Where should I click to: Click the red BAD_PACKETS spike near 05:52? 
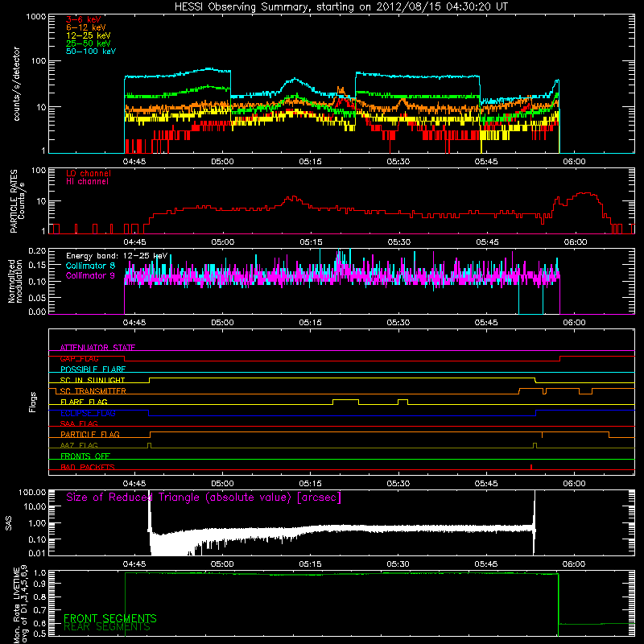pyautogui.click(x=531, y=467)
